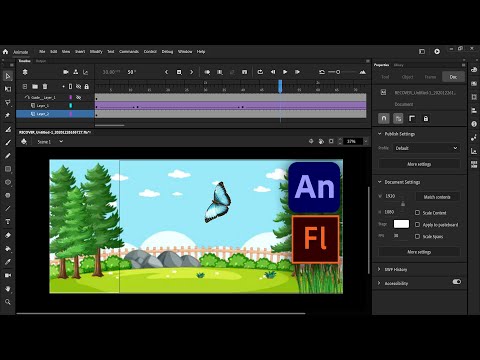Switch to the Object properties tab
Viewport: 480px width, 360px height.
[x=407, y=77]
